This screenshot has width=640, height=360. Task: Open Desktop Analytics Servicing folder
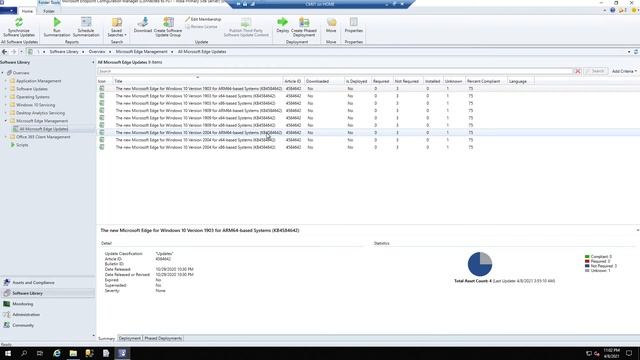point(40,113)
